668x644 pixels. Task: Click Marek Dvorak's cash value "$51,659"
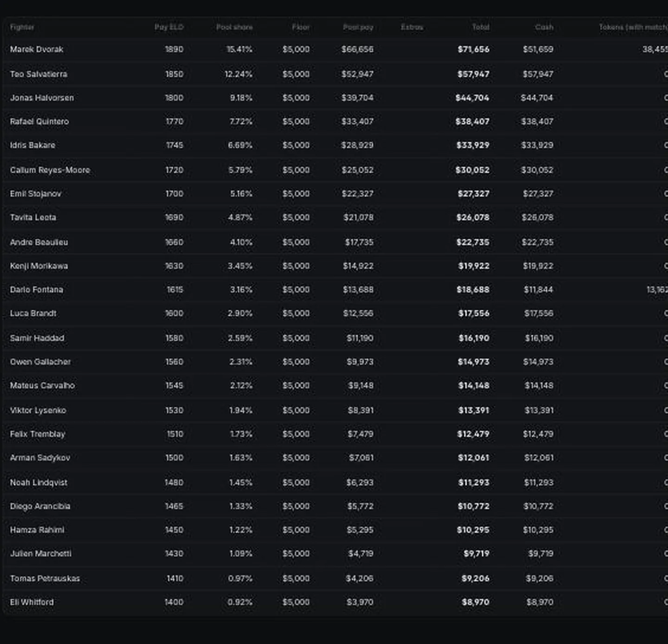click(538, 49)
